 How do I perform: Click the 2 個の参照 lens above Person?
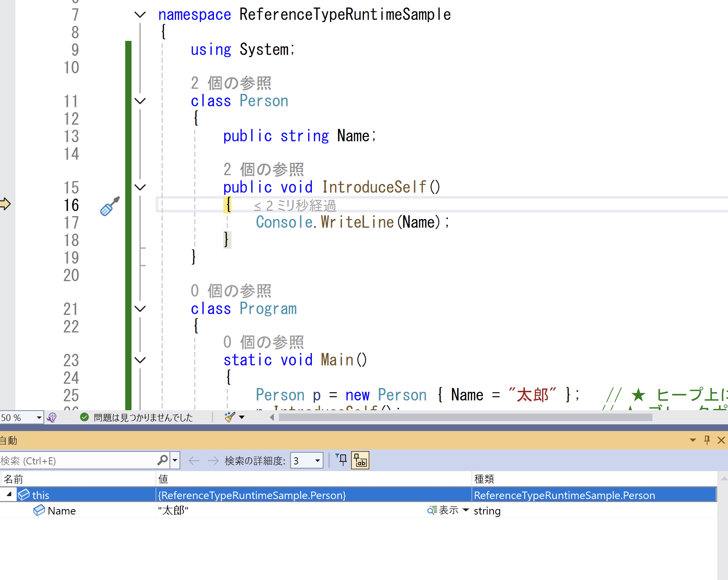[x=231, y=83]
